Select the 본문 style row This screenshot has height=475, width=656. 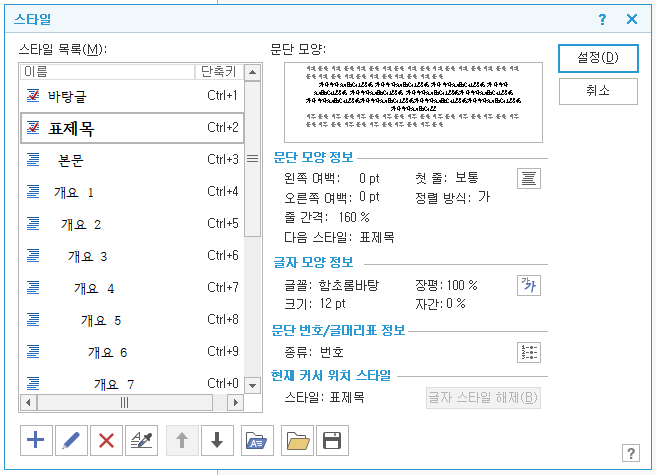pyautogui.click(x=132, y=160)
